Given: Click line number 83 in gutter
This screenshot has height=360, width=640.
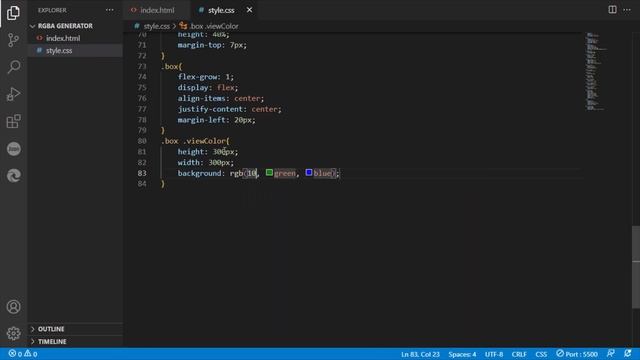Looking at the screenshot, I should point(142,173).
